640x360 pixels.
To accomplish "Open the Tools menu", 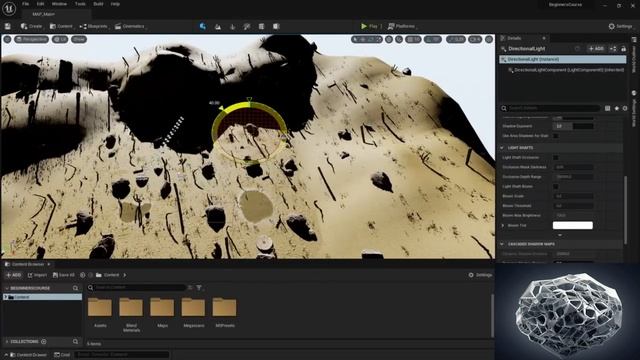I will [x=80, y=4].
